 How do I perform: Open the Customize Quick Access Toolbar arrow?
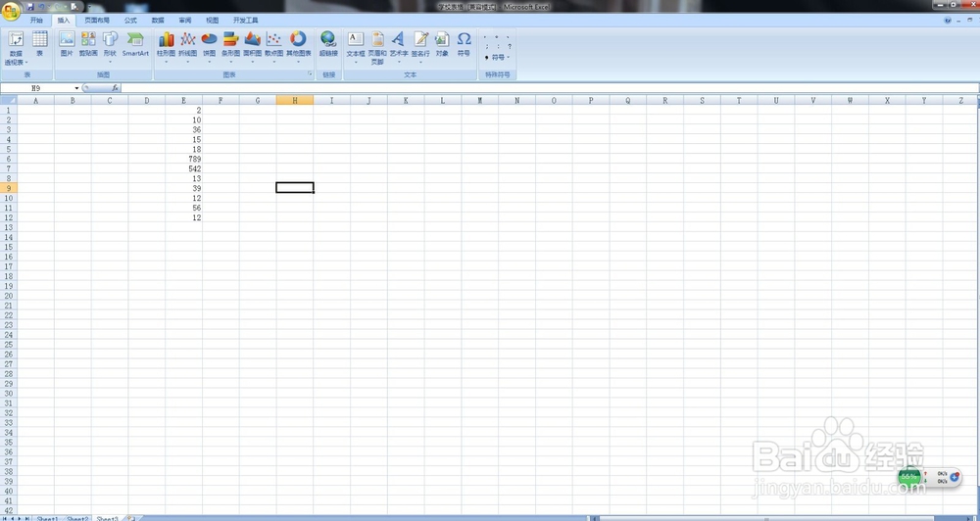pyautogui.click(x=89, y=7)
